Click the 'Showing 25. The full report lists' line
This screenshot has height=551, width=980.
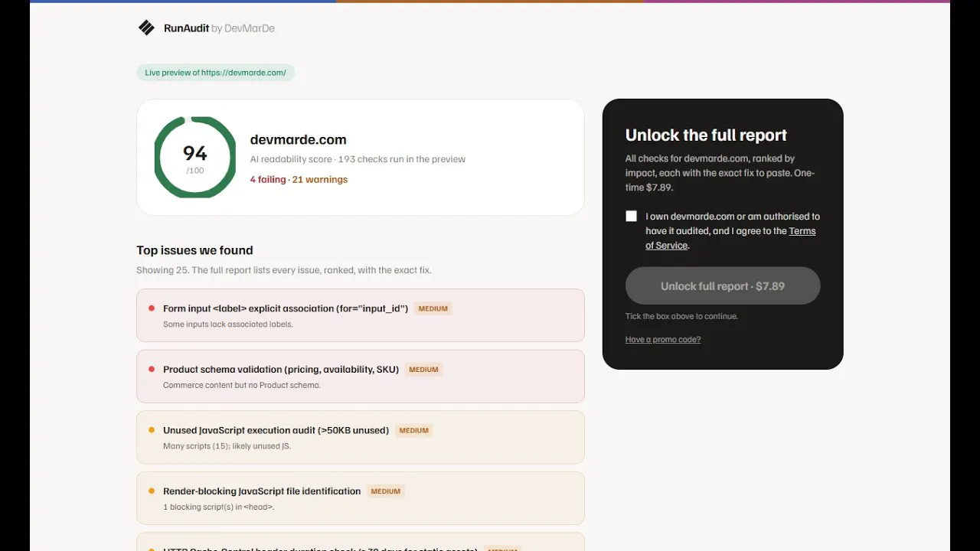point(284,270)
